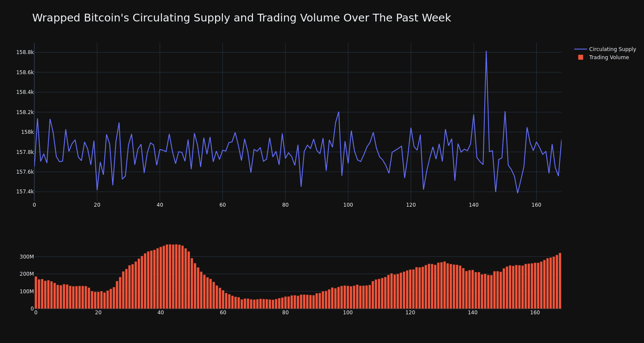
Task: Click x-axis label 120 under the supply chart
Action: tap(411, 205)
